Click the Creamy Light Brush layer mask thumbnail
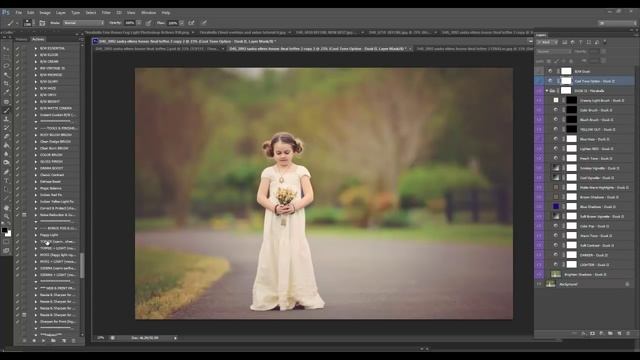This screenshot has width=640, height=360. [571, 100]
